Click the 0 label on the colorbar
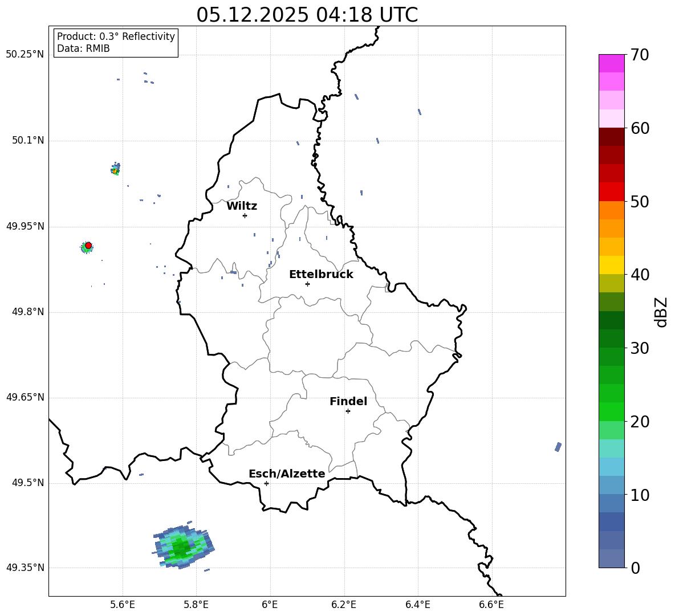This screenshot has width=675, height=616. click(x=635, y=568)
